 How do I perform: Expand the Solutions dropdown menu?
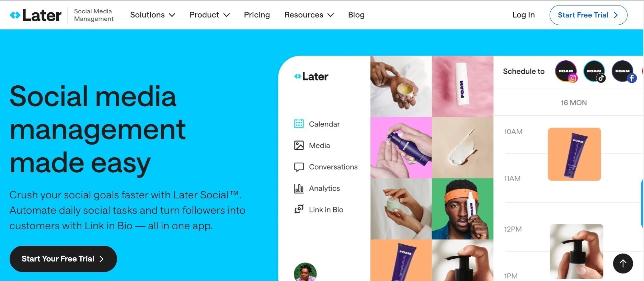153,15
